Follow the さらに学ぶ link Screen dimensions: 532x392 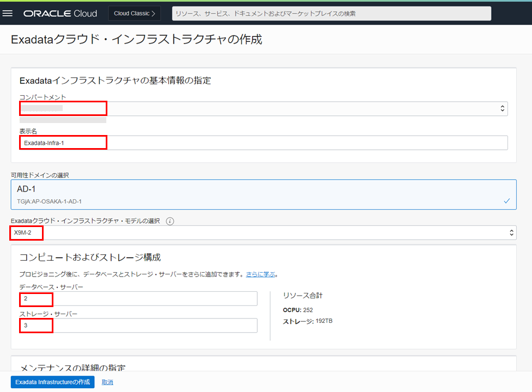(x=259, y=274)
